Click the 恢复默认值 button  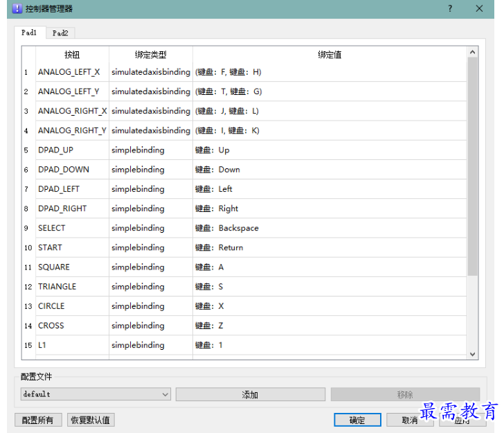click(x=91, y=420)
